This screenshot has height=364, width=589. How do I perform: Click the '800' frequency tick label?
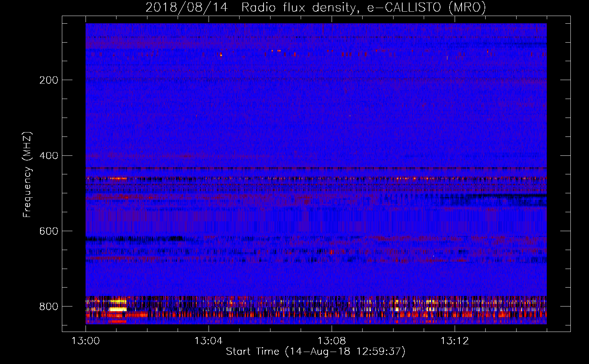48,306
